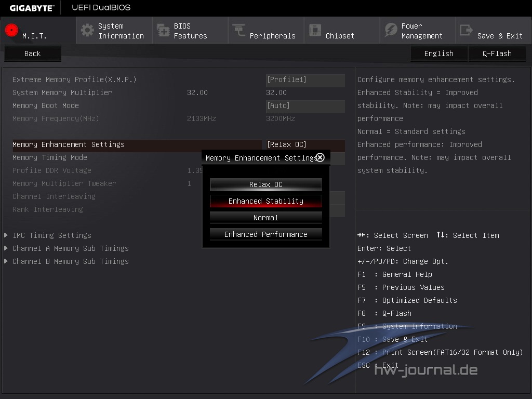
Task: Click Memory Enhancement Settings popup title
Action: 261,158
